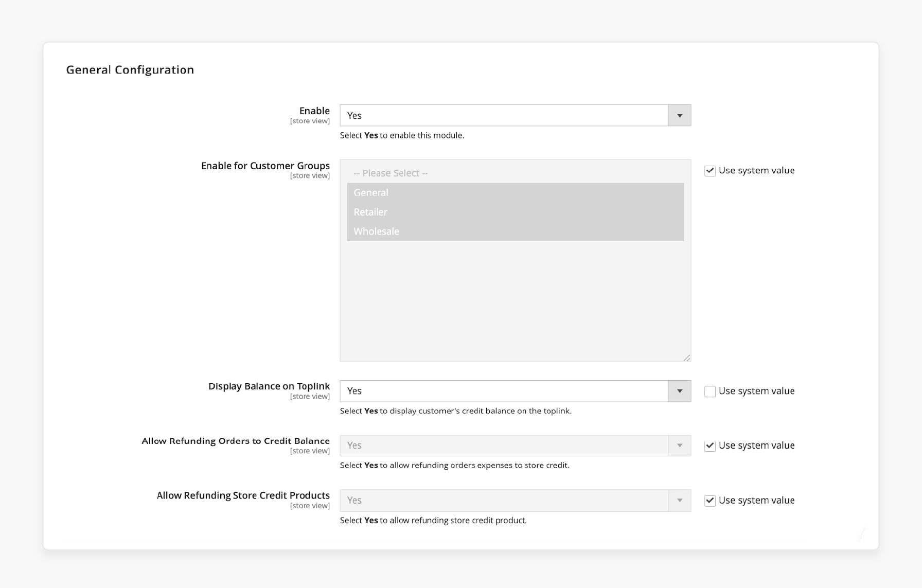The image size is (922, 588).
Task: Uncheck Use system value for Customer Groups
Action: (x=710, y=171)
